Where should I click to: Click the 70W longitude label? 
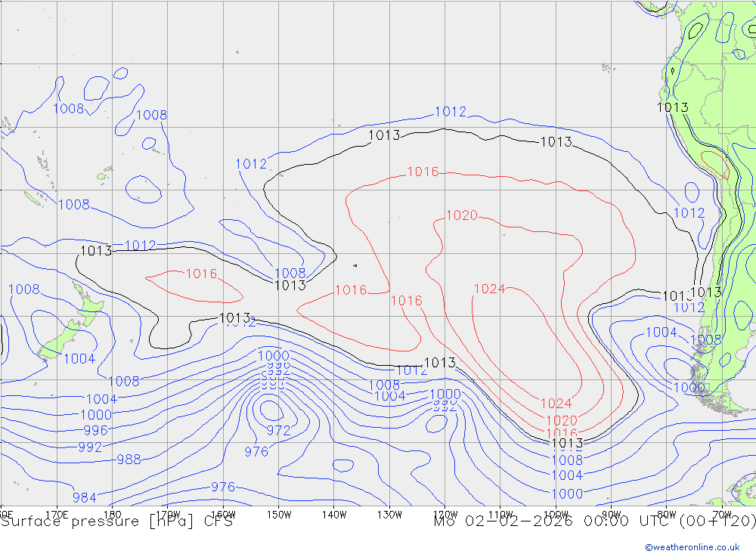(722, 515)
